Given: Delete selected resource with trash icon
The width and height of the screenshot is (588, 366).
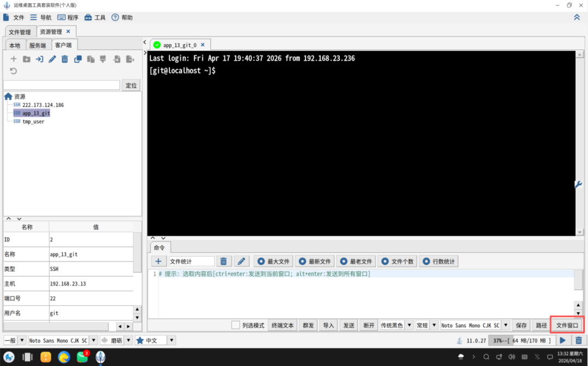Looking at the screenshot, I should (65, 59).
